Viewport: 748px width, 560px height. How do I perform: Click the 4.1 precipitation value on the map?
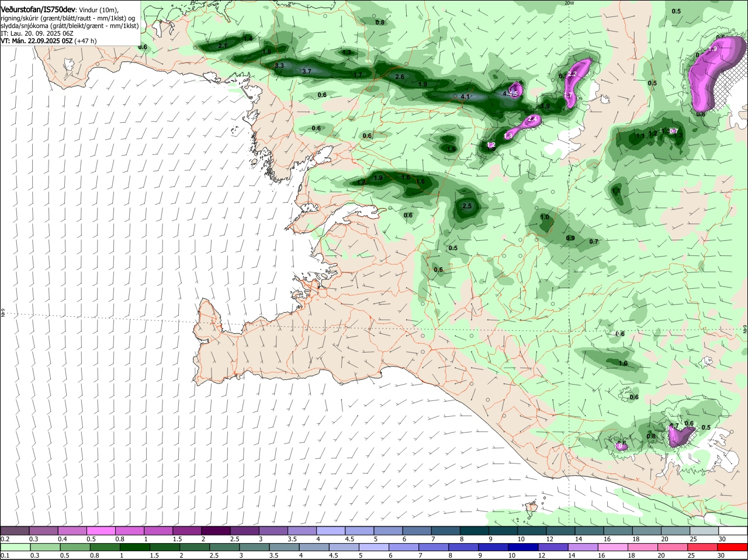(x=465, y=96)
